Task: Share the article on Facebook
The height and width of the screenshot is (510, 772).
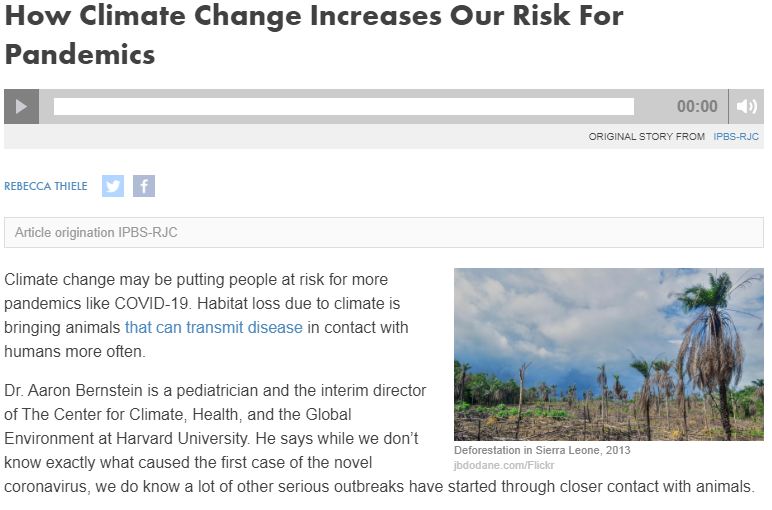Action: coord(144,186)
